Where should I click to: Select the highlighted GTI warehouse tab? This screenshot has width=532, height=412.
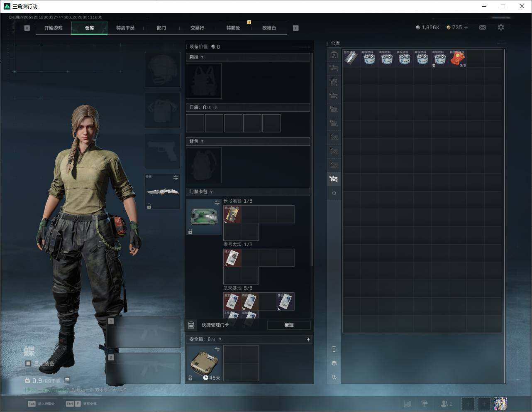tap(334, 179)
